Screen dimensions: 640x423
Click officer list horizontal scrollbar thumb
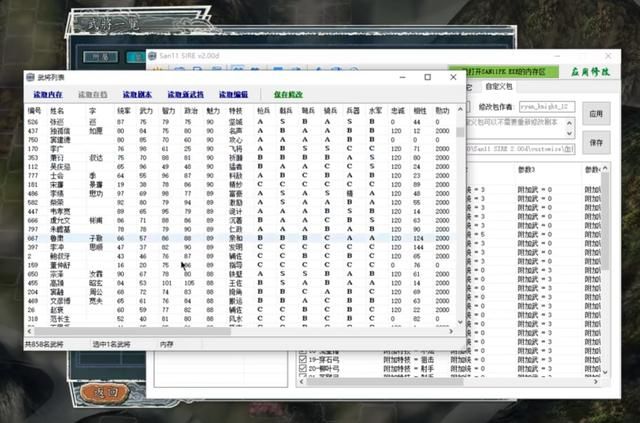point(133,332)
